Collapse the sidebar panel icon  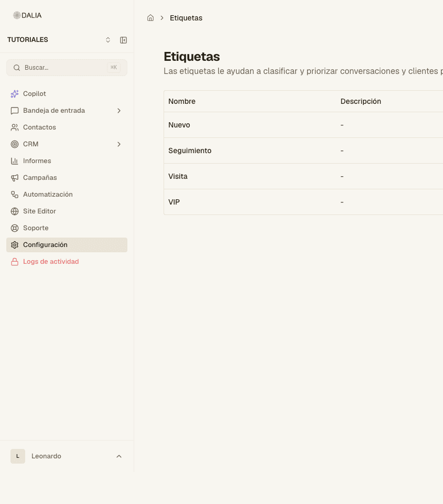click(123, 40)
